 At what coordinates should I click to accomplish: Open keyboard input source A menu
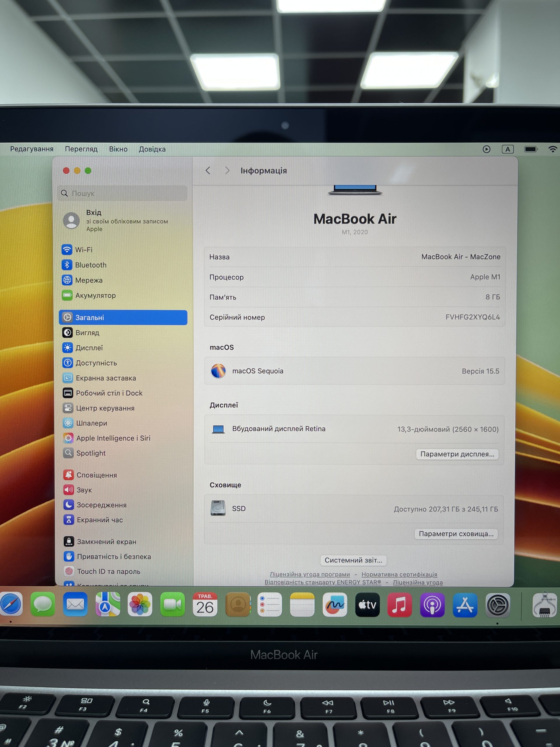(508, 149)
